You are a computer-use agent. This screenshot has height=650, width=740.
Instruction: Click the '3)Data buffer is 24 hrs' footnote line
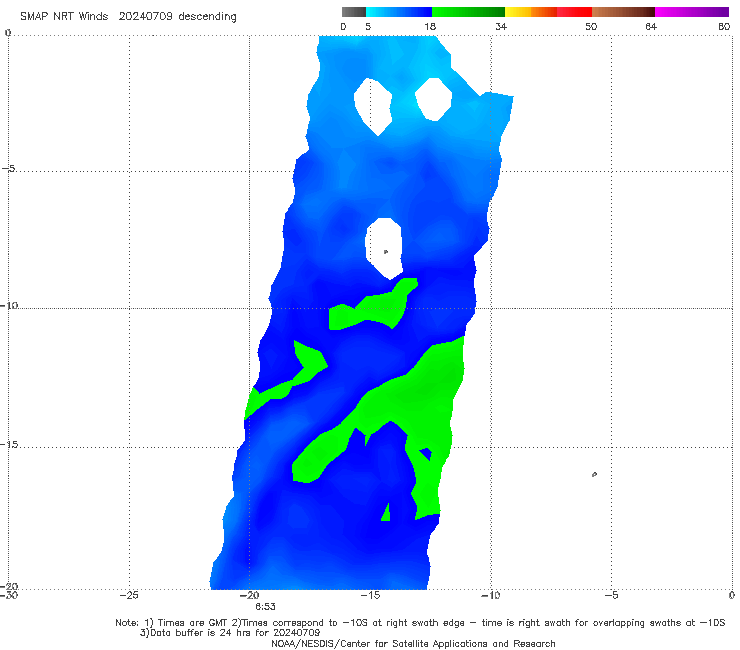tap(230, 633)
